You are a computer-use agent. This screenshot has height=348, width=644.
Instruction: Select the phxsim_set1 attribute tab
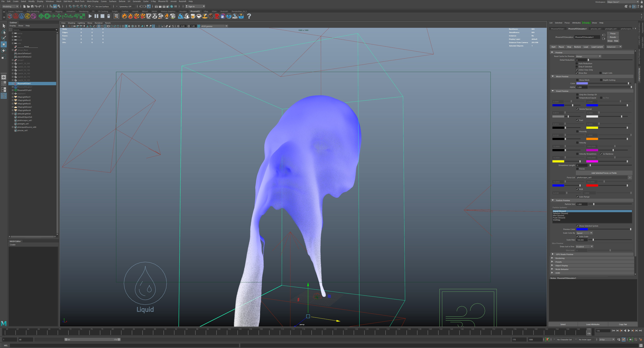click(x=596, y=29)
